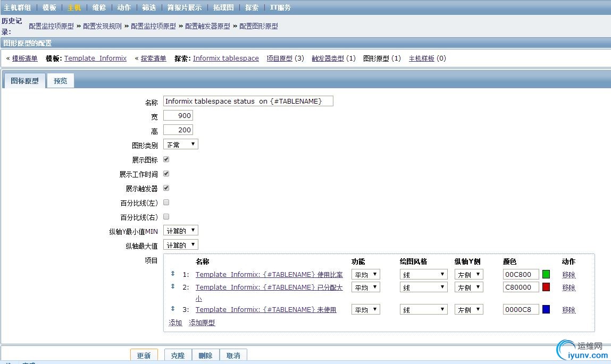This screenshot has width=611, height=364.
Task: Click 移除 for the 使用比率 item
Action: click(568, 275)
